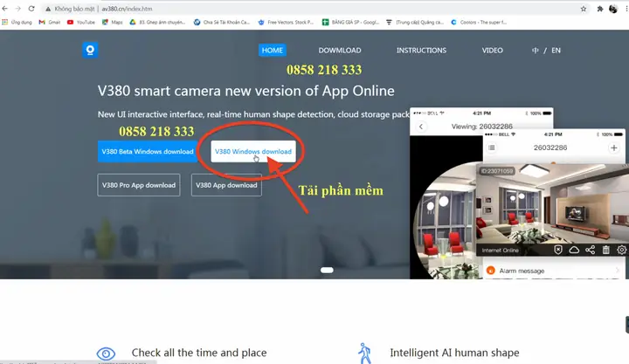Click the 'Viewing: 26032286' header text

(481, 127)
